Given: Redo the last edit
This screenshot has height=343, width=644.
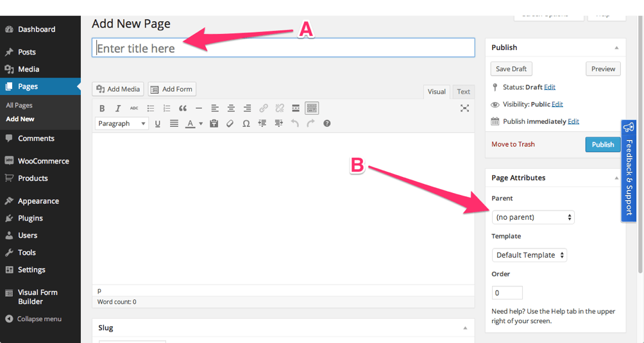Looking at the screenshot, I should tap(310, 124).
